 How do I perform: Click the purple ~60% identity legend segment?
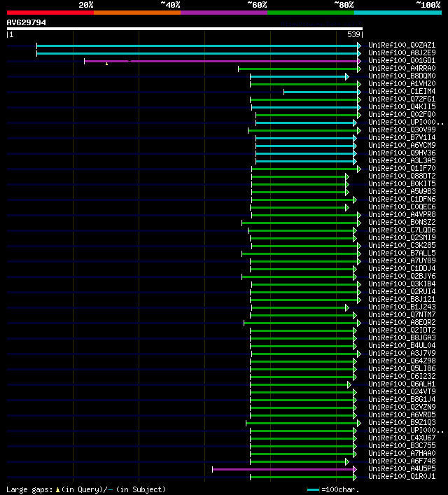(x=224, y=13)
